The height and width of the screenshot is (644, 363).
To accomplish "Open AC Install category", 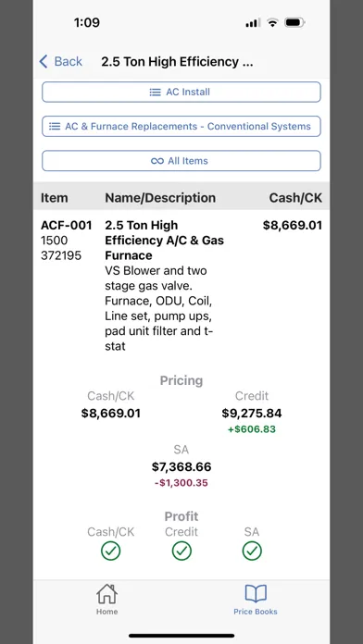I will coord(181,92).
